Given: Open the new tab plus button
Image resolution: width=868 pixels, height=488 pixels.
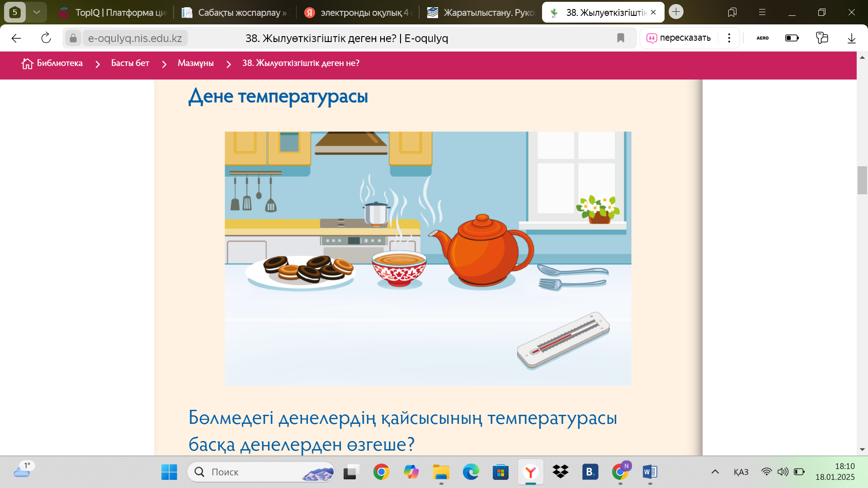Looking at the screenshot, I should pyautogui.click(x=676, y=12).
